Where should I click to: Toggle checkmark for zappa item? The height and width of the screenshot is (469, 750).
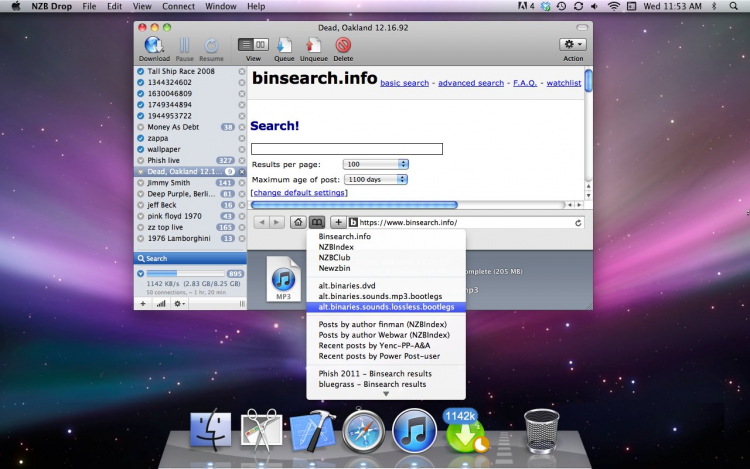point(141,138)
